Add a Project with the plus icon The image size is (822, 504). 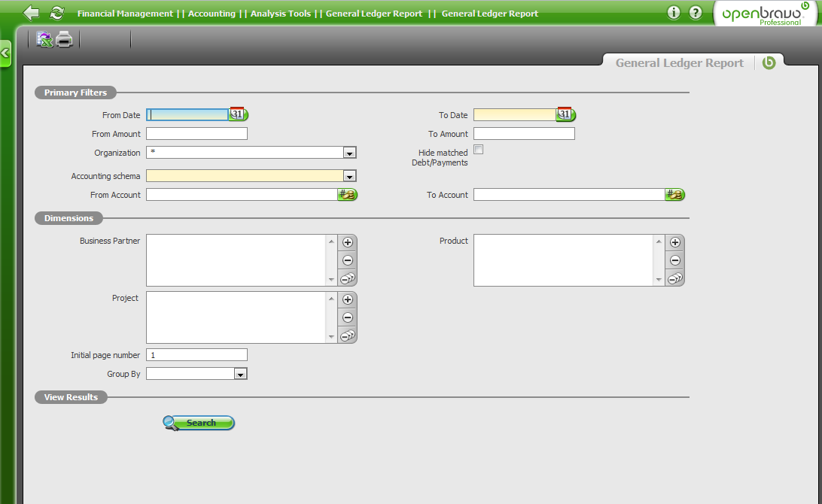tap(348, 299)
